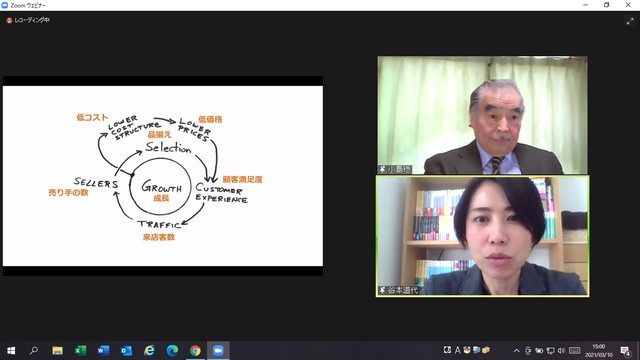Exit full screen using the corner arrows icon

coord(630,21)
